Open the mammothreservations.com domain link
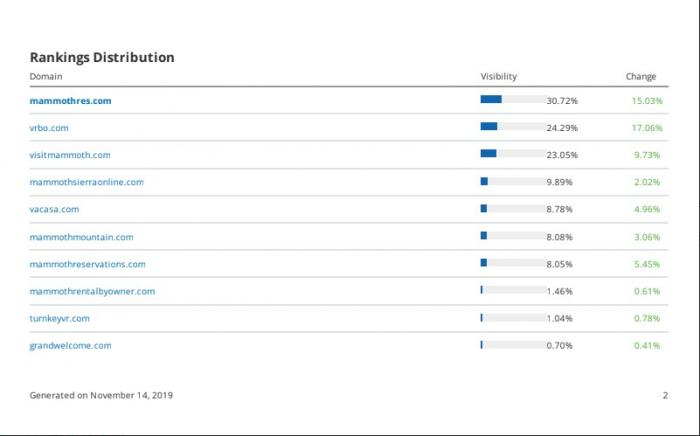This screenshot has height=436, width=700. click(88, 264)
